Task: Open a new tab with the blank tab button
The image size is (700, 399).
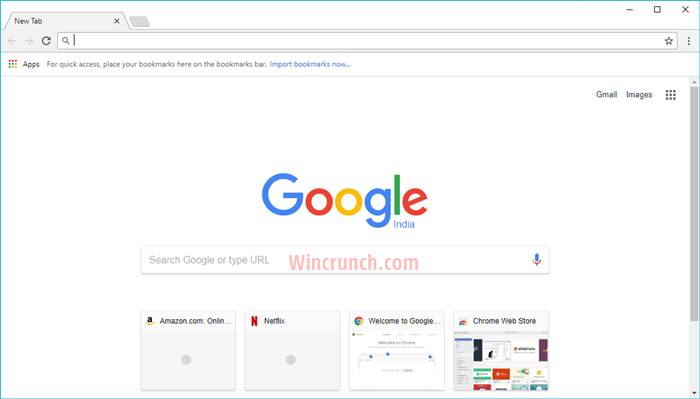Action: (139, 21)
